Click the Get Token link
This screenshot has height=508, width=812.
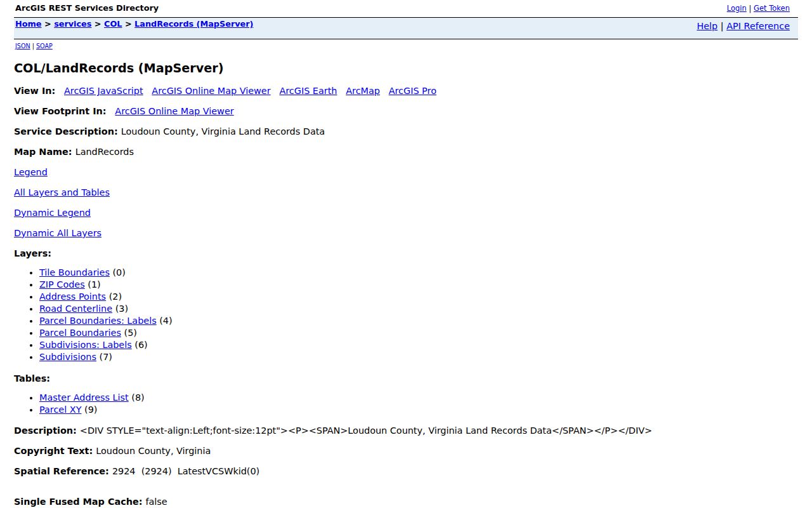tap(771, 8)
